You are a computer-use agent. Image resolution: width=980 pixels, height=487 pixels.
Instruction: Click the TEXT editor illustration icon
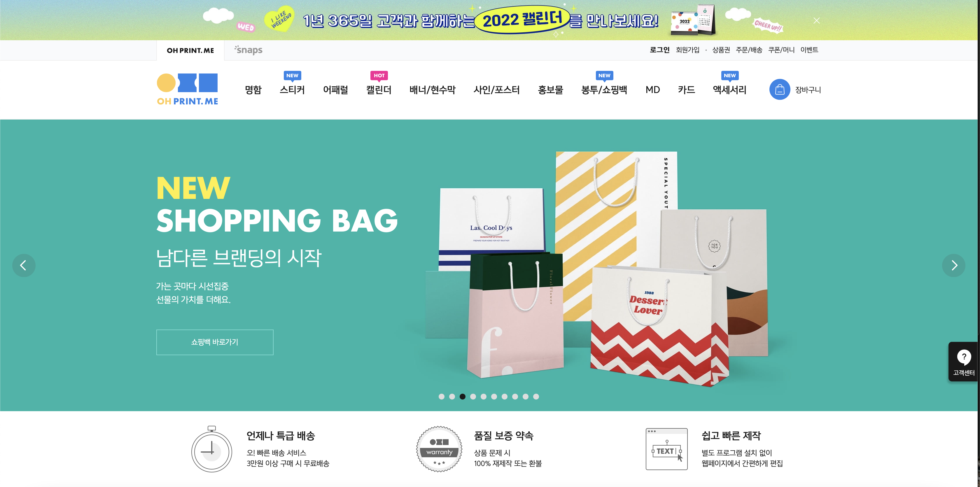(x=666, y=449)
